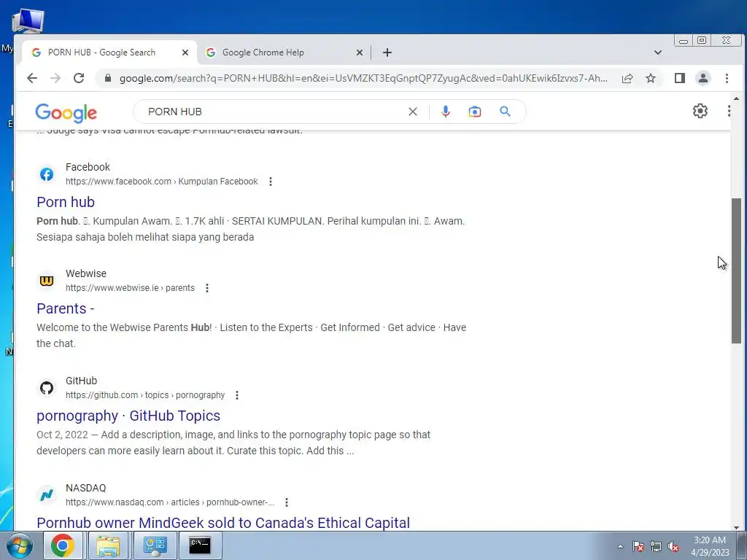Open more options for Webwise result

207,288
